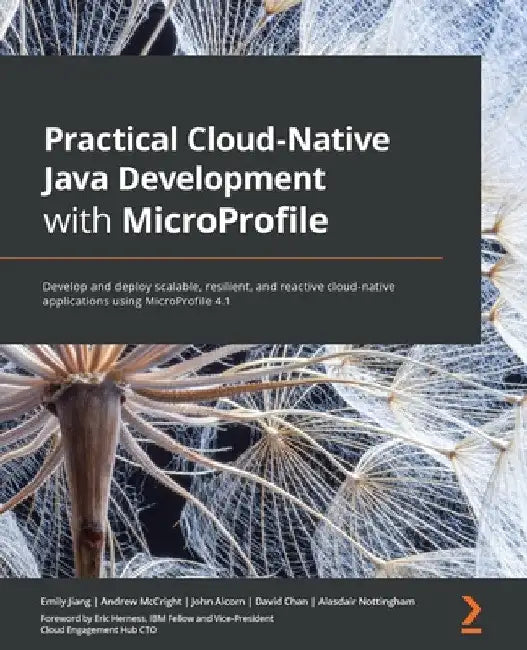527x650 pixels.
Task: Click the foreword line mentioning Erik Herness
Action: 157,619
